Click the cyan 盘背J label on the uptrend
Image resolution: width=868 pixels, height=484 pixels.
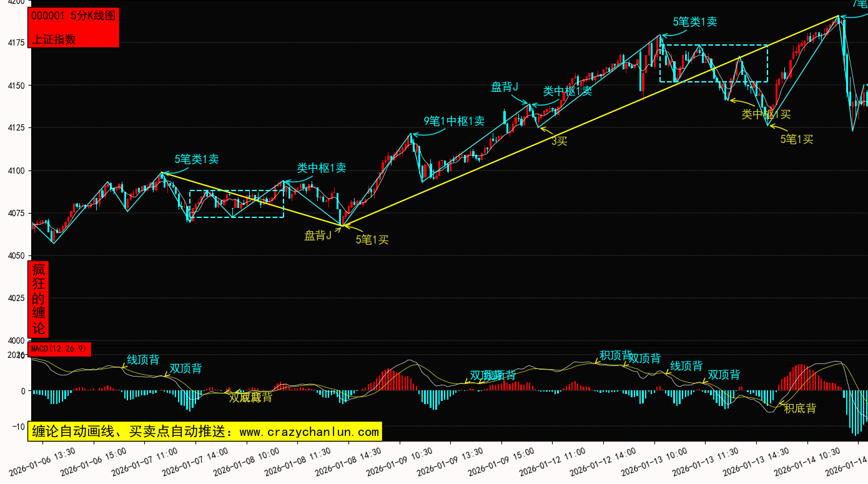(x=505, y=87)
